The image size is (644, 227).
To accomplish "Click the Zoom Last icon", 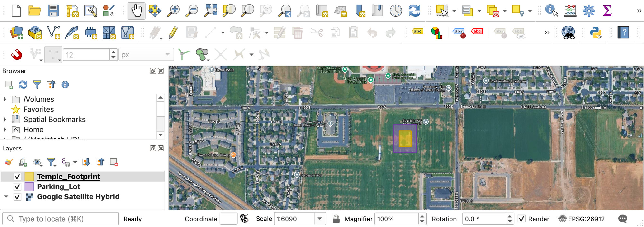I will pos(285,11).
